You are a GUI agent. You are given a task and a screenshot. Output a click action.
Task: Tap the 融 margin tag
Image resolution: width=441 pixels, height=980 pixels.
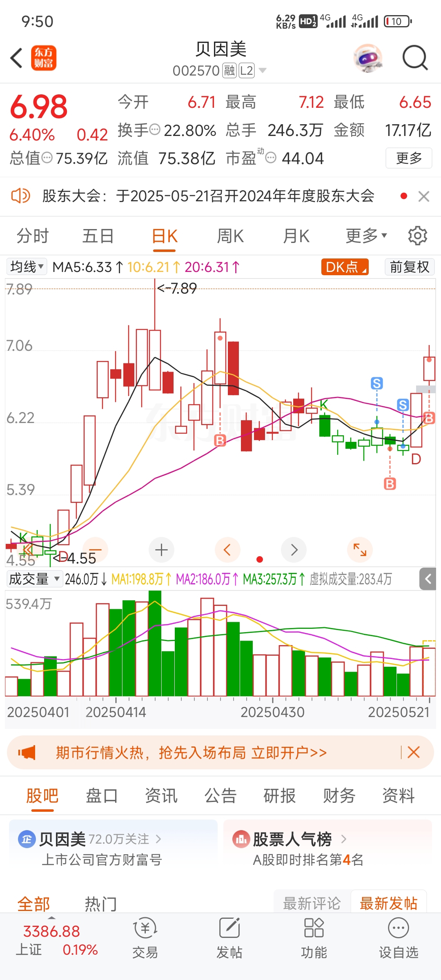(x=229, y=71)
